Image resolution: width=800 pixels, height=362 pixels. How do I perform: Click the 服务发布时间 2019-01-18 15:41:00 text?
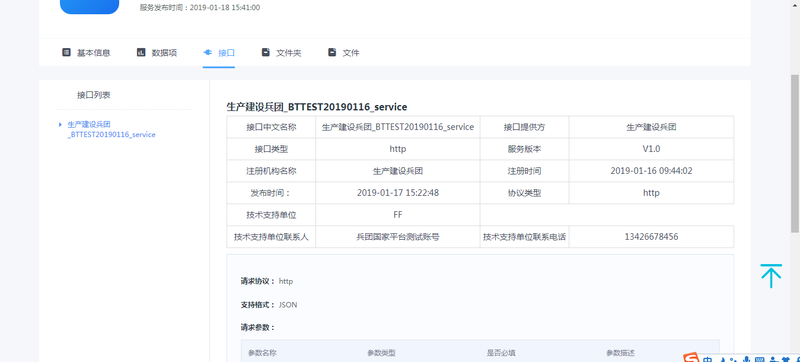coord(200,8)
